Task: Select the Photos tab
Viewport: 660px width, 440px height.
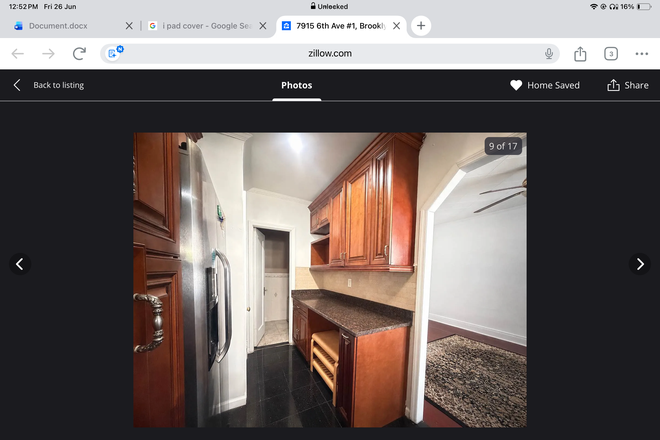Action: click(297, 85)
